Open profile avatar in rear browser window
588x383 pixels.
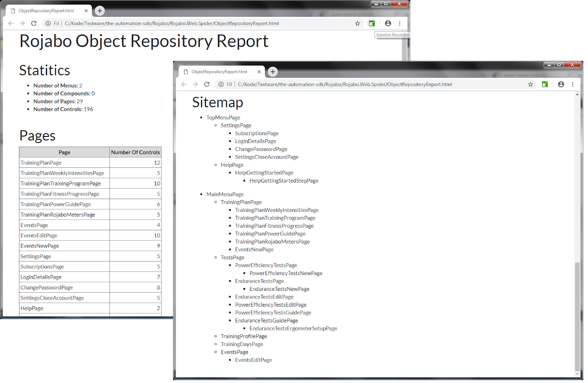(388, 23)
